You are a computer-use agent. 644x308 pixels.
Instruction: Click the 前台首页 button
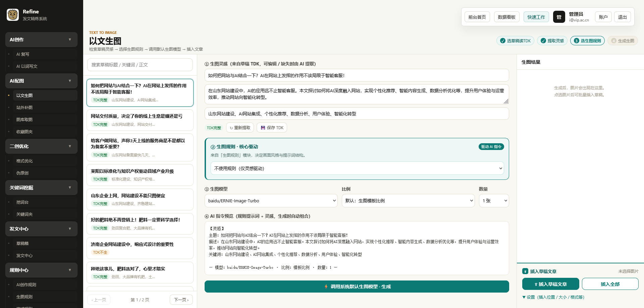pyautogui.click(x=477, y=17)
